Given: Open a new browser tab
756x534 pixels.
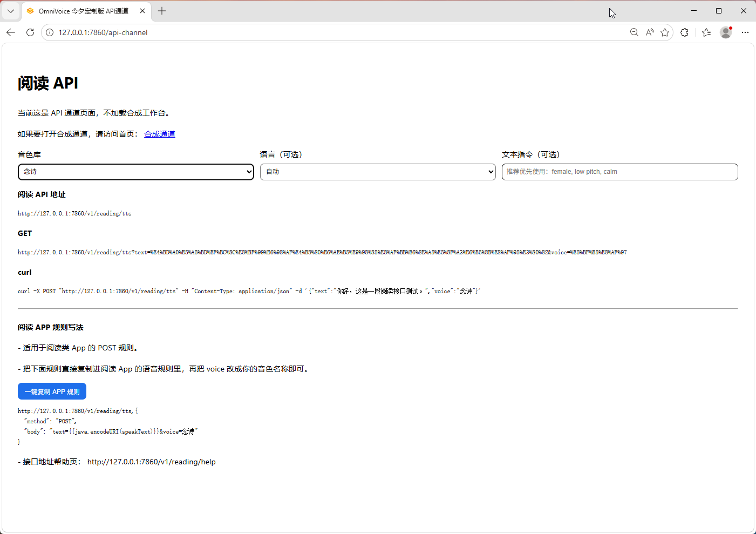Looking at the screenshot, I should click(162, 11).
